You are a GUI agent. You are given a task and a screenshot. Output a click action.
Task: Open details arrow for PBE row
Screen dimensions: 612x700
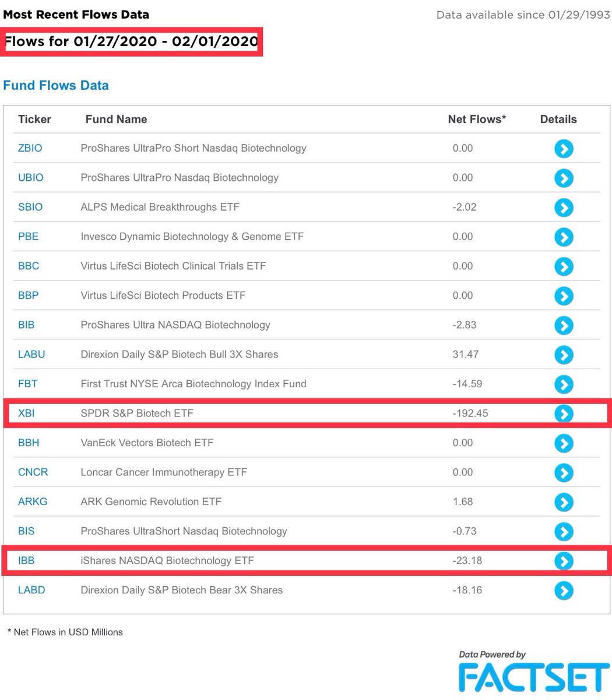click(564, 237)
